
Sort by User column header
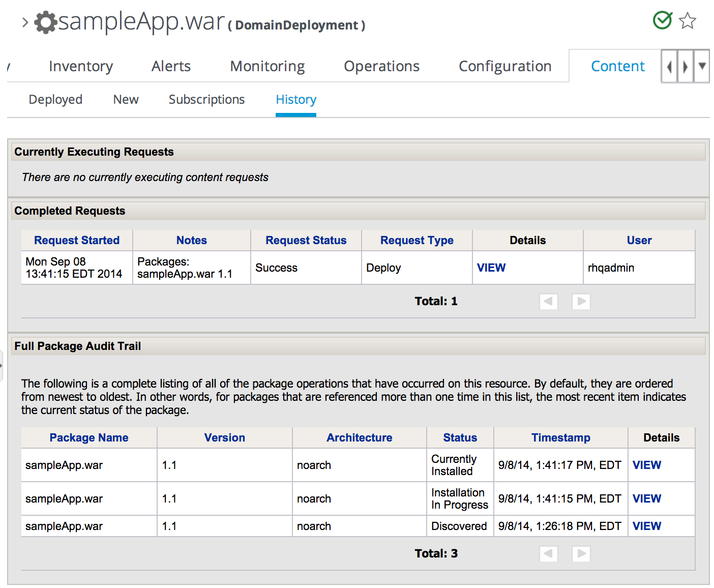pos(639,240)
